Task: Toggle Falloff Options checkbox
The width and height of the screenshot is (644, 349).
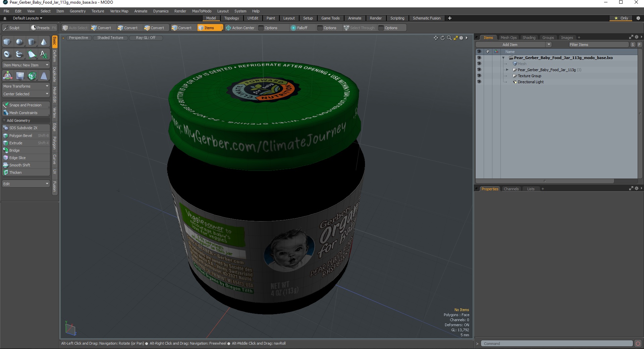Action: 320,28
